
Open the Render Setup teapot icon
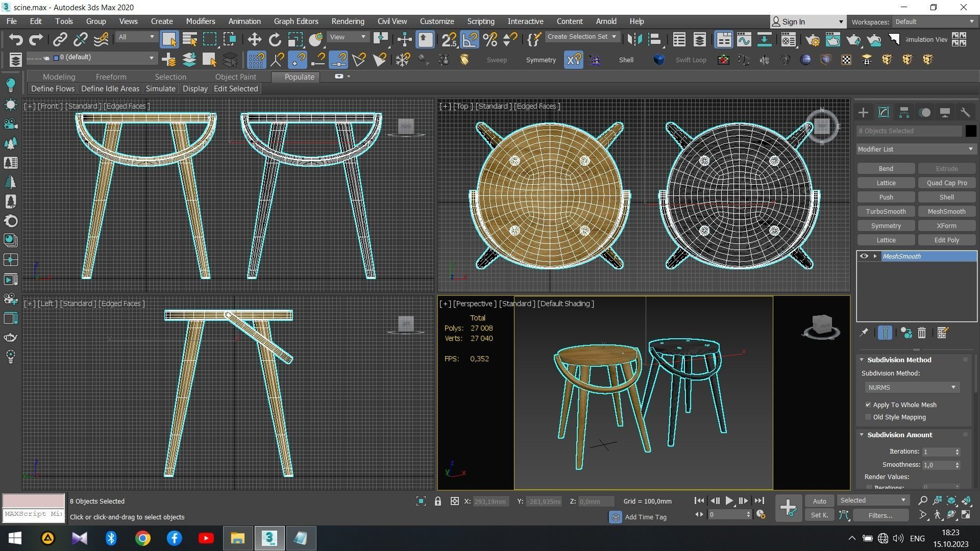813,39
